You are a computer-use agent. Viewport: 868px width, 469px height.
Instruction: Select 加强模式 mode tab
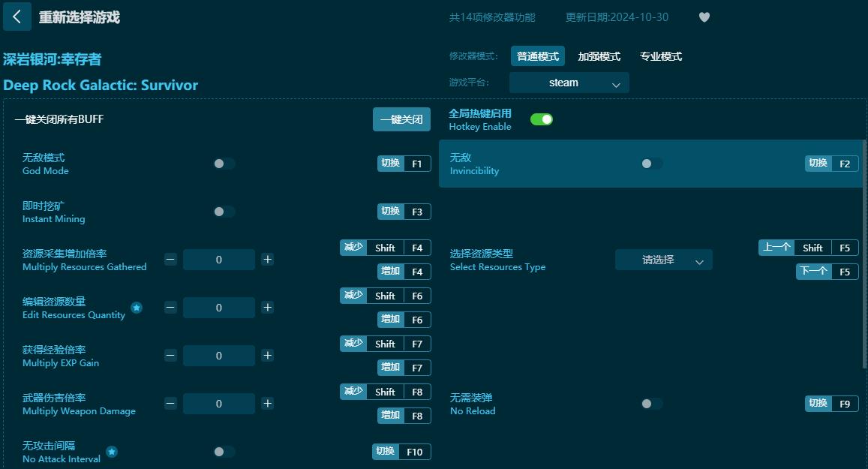(x=599, y=56)
